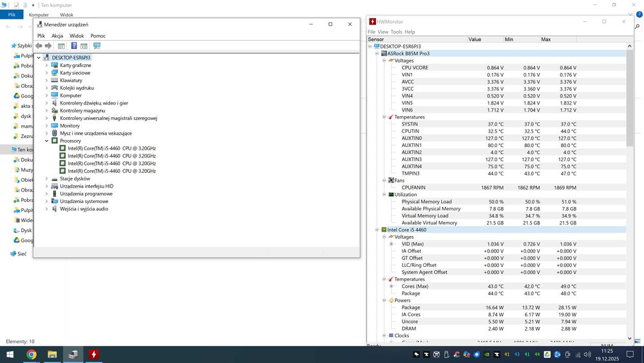Open the Akcja menu in Device Manager

point(57,35)
